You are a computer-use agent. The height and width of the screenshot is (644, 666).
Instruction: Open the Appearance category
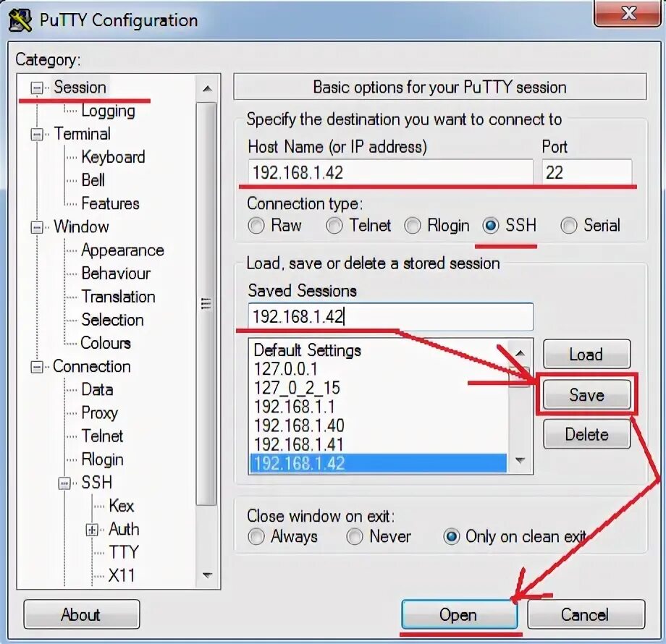[x=122, y=250]
